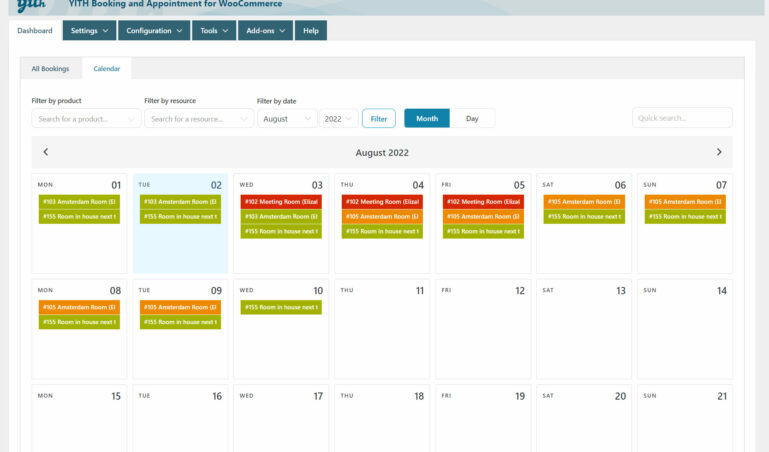
Task: Click the August 2022 calendar heading
Action: (382, 152)
